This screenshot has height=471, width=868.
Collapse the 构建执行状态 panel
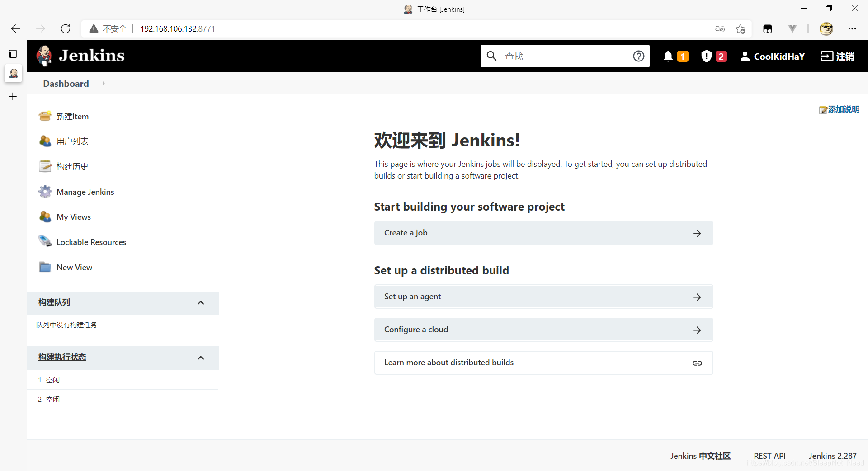coord(201,358)
